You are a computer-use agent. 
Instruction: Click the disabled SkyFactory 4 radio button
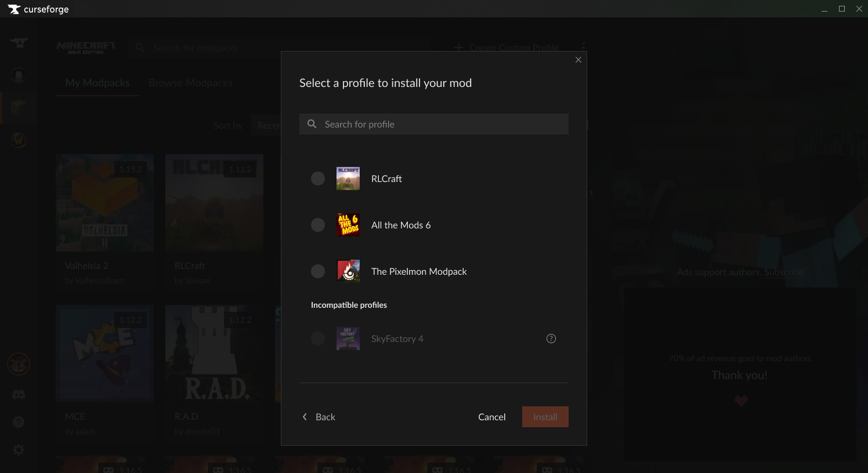(x=318, y=339)
